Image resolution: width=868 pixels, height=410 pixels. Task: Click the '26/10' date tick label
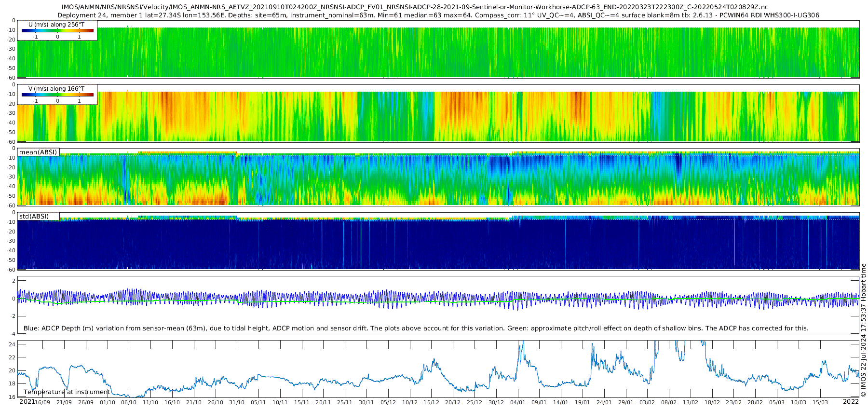[x=215, y=402]
